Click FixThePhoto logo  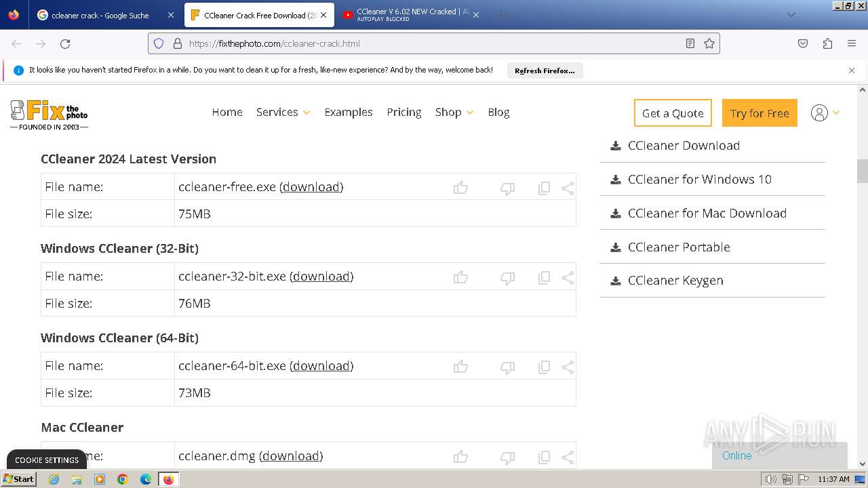tap(49, 115)
